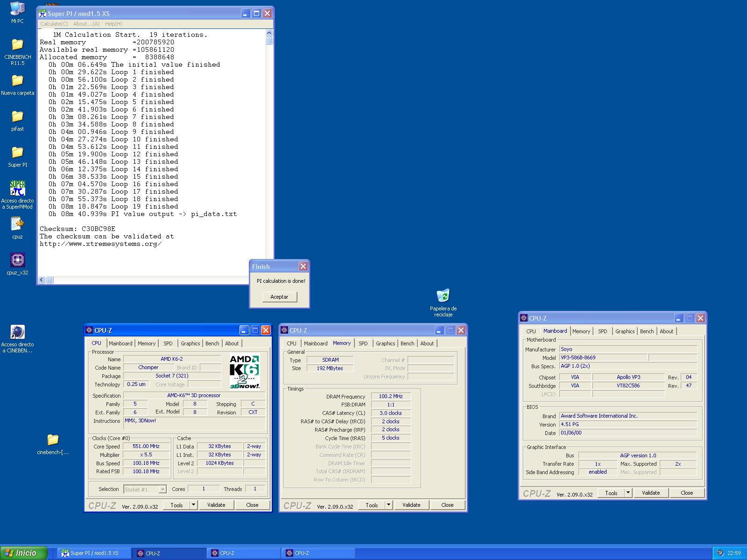The height and width of the screenshot is (560, 747).
Task: Open the Help(H) menu in Super PI
Action: click(113, 24)
